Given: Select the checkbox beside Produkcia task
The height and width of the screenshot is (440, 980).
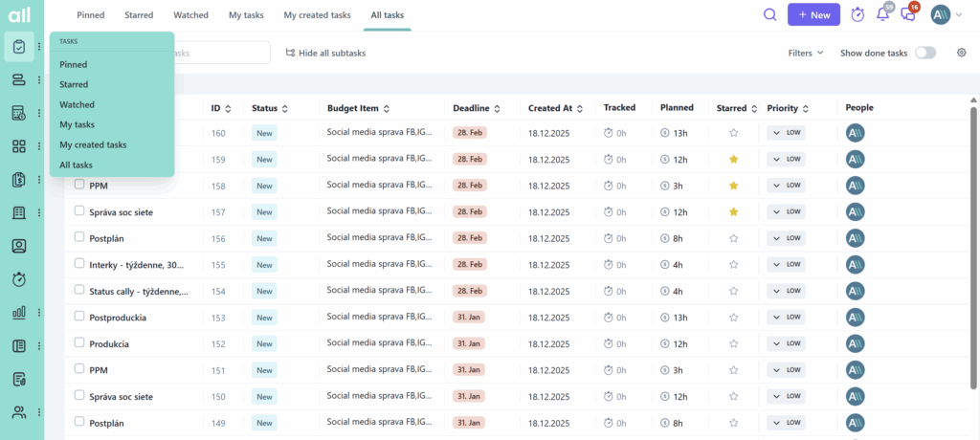Looking at the screenshot, I should coord(79,343).
